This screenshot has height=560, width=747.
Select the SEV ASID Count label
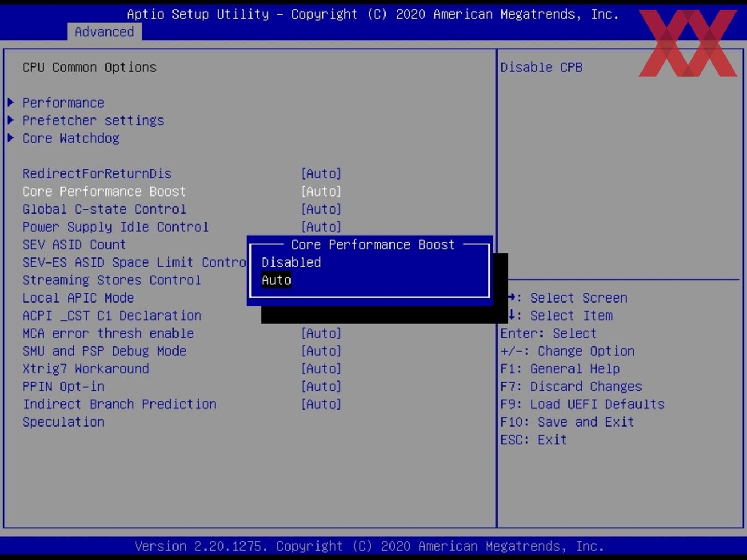point(74,244)
